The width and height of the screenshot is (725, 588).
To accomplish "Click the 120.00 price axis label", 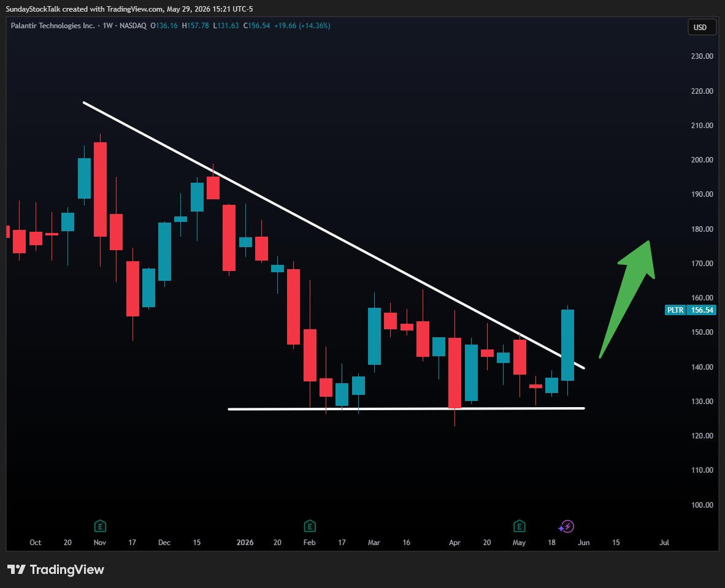I will pyautogui.click(x=702, y=435).
